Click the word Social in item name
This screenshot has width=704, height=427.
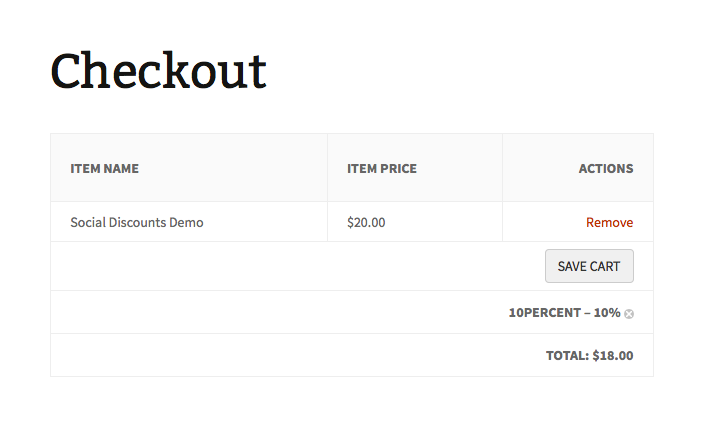tap(88, 222)
